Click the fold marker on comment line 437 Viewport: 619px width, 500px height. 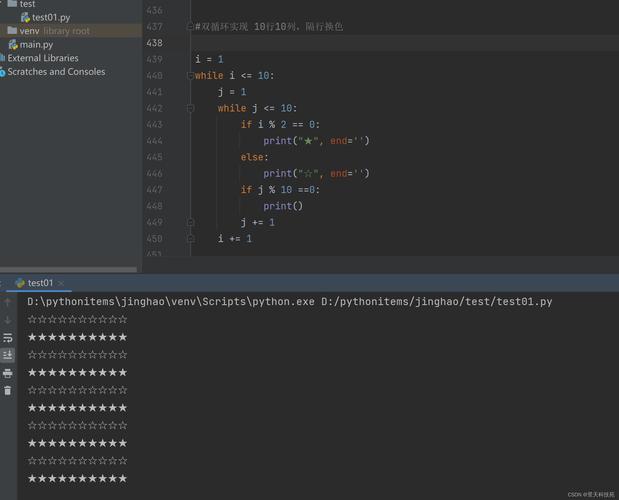coord(189,27)
